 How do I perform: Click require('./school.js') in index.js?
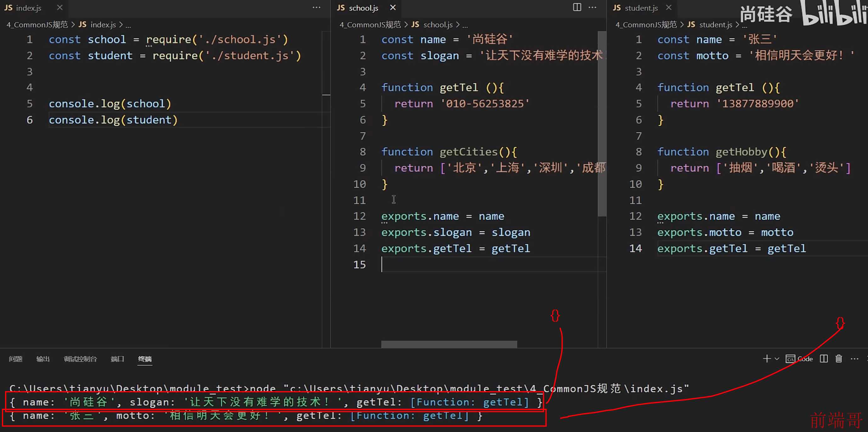pyautogui.click(x=217, y=39)
